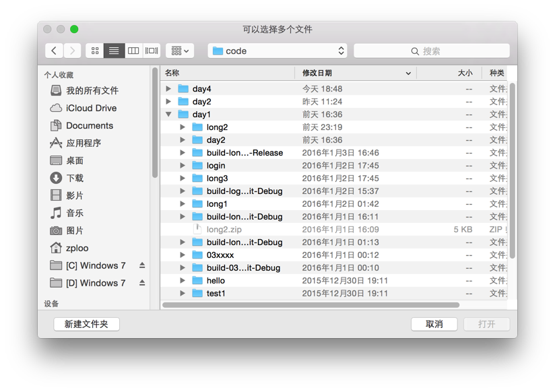Eject the [C] Windows 7 volume

click(142, 265)
